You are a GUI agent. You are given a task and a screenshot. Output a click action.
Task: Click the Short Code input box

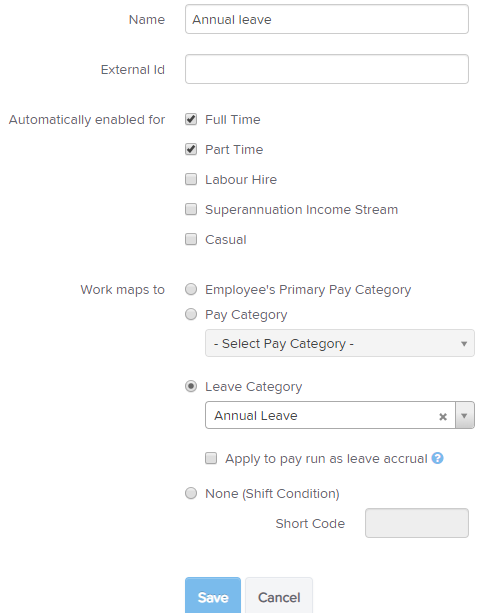[417, 523]
